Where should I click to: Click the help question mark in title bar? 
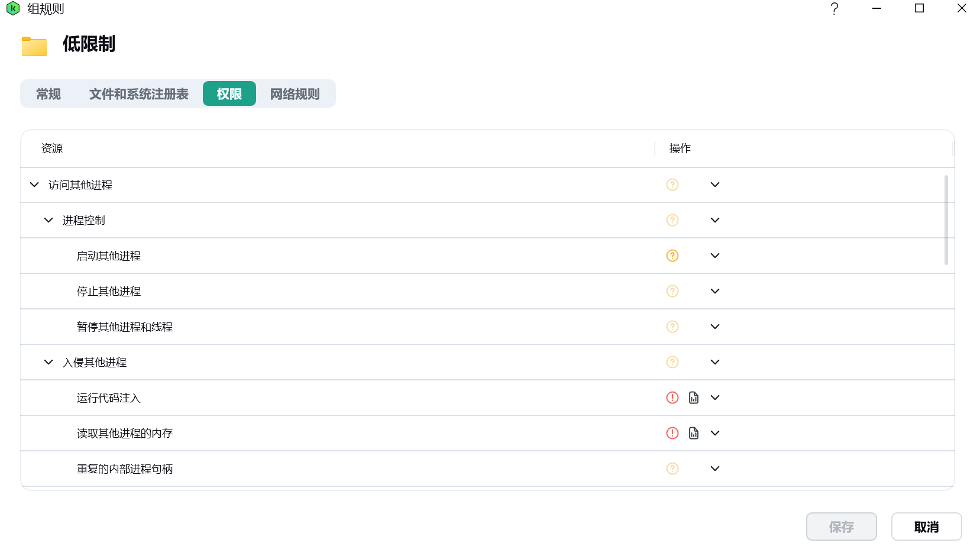click(x=834, y=9)
